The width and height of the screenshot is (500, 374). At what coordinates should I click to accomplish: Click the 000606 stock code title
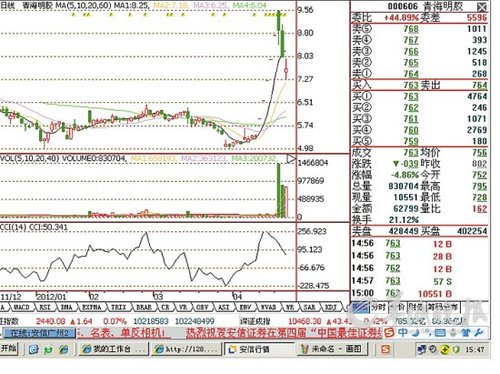tap(402, 6)
